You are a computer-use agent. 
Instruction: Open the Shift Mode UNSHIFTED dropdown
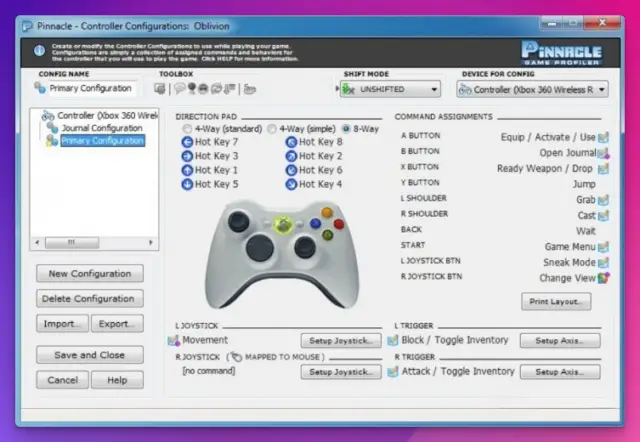pos(390,89)
